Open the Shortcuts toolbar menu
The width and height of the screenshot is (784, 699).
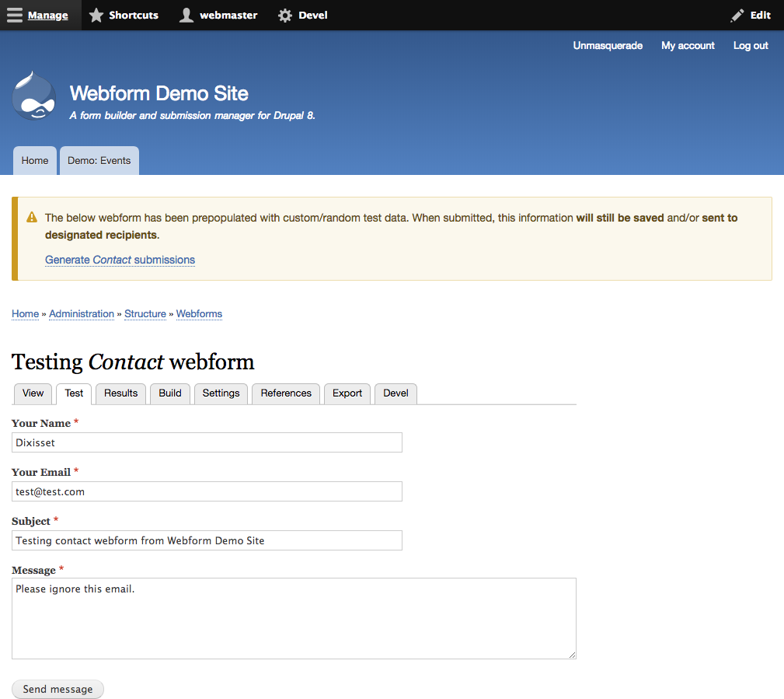pos(124,15)
